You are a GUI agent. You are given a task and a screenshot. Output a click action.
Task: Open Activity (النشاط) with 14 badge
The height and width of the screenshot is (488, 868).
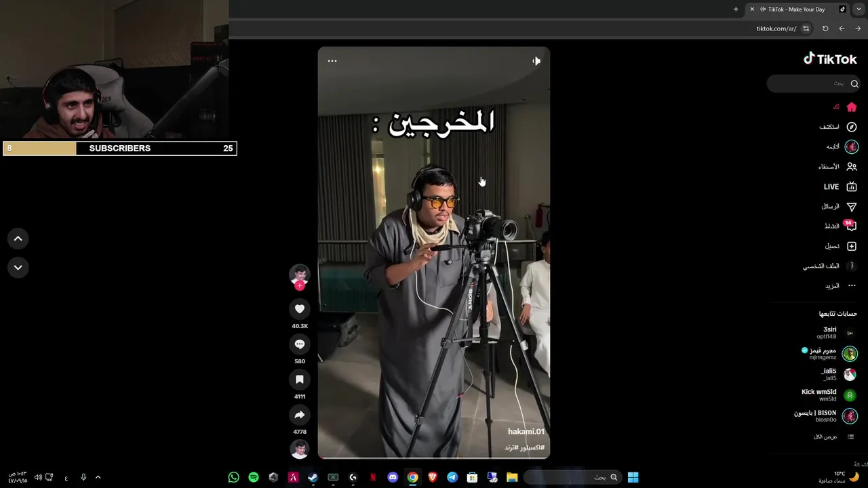coord(841,226)
